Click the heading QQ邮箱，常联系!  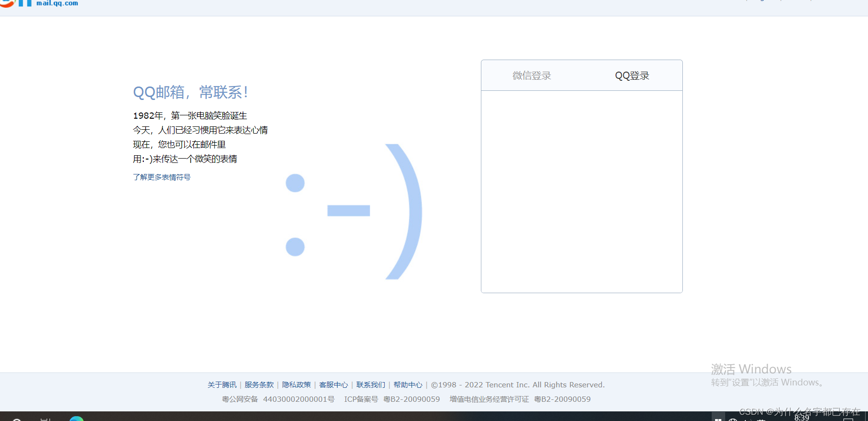[190, 92]
